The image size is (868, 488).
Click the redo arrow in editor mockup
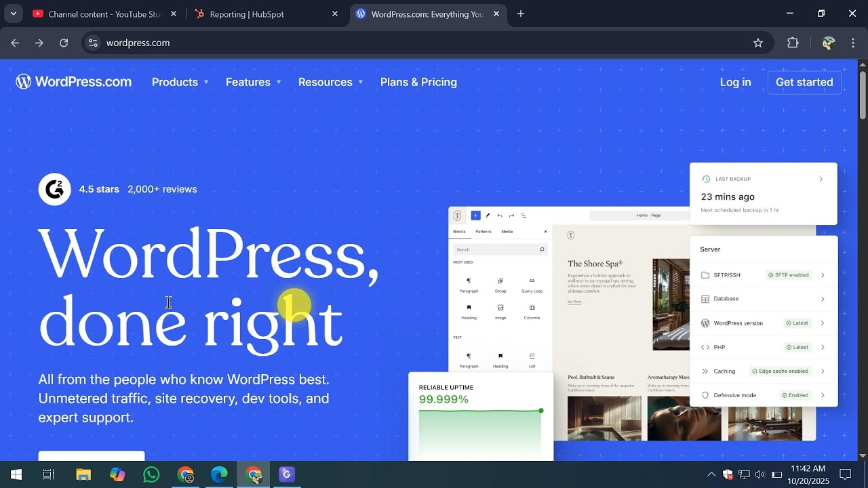pos(511,216)
